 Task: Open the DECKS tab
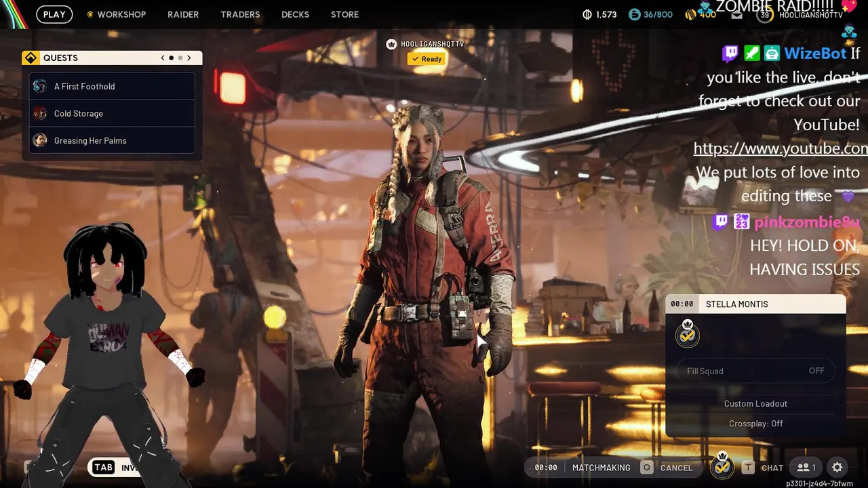pos(295,14)
